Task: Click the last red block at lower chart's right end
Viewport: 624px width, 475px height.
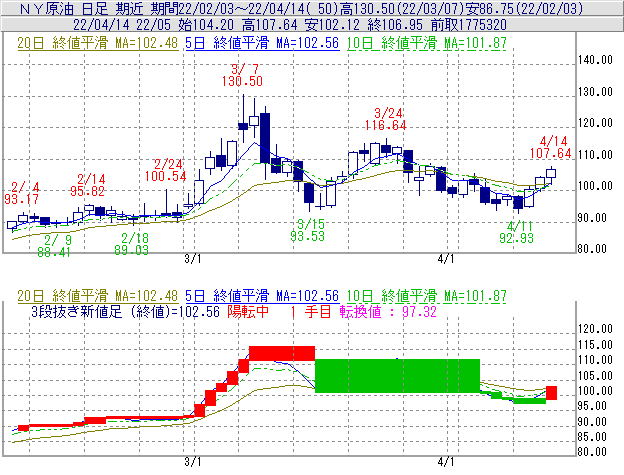Action: 551,393
